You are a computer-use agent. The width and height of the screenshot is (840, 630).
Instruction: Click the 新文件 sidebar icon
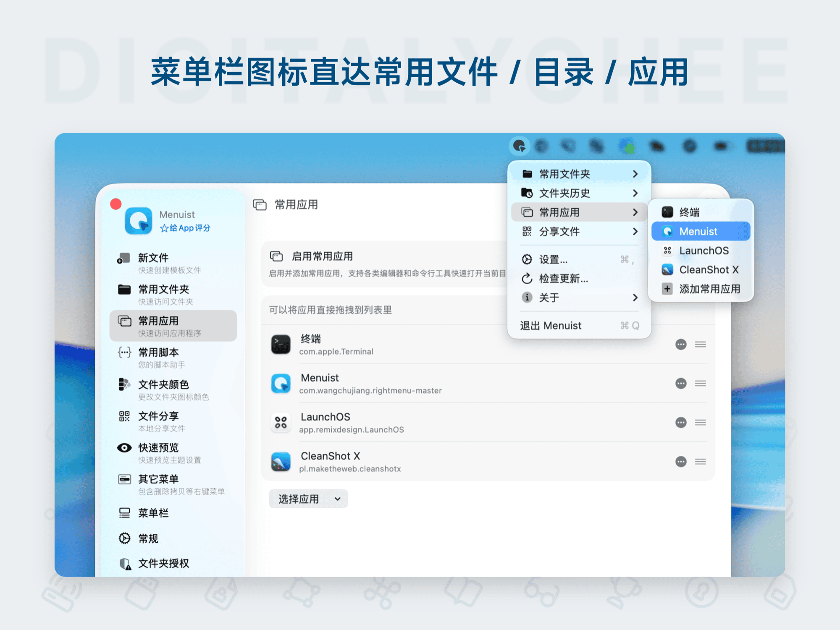coord(123,258)
